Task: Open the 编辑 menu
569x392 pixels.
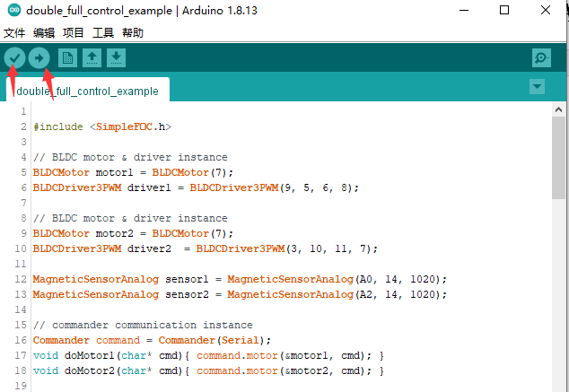Action: pos(44,33)
